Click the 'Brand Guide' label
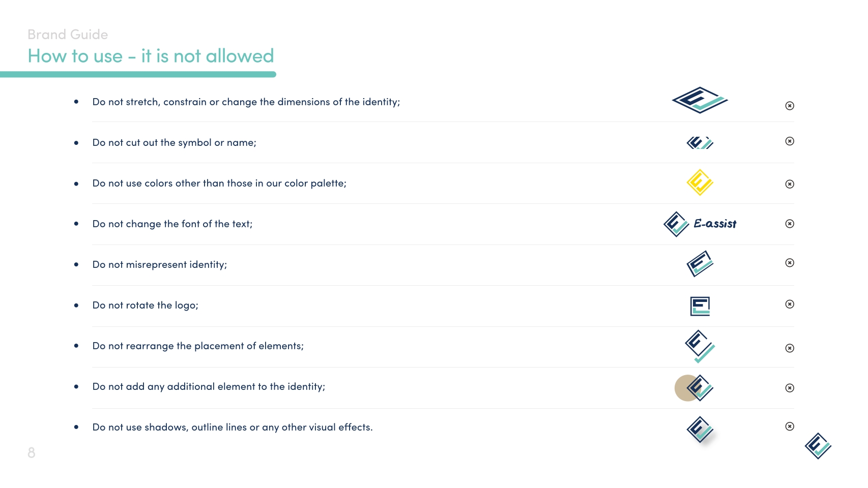Screen dimensions: 868x488 (68, 35)
